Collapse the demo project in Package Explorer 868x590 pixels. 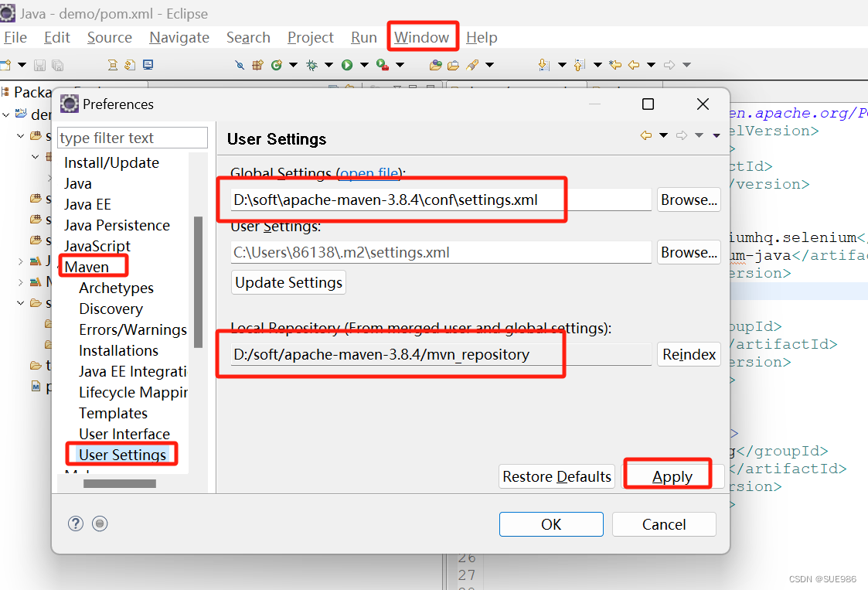6,114
